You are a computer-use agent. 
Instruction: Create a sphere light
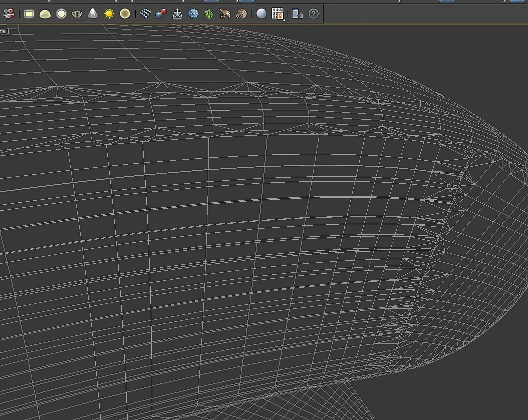61,14
